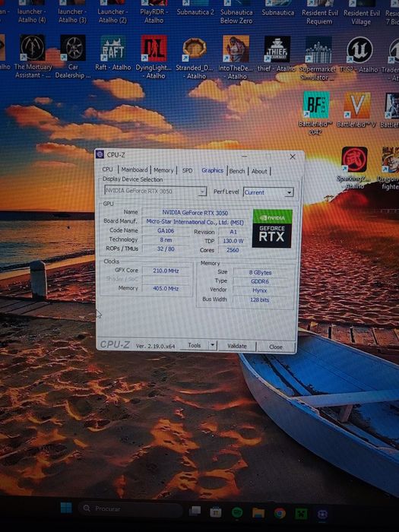Screen dimensions: 399x532
Task: Open the Windows Start menu
Action: pyautogui.click(x=66, y=508)
